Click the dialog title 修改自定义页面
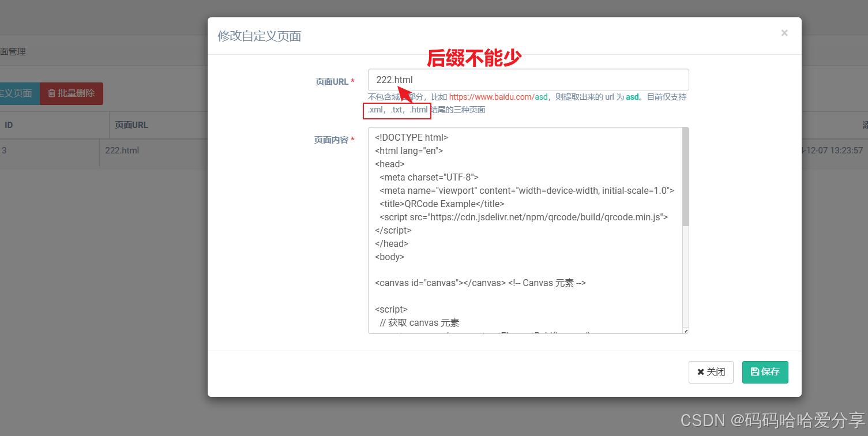Image resolution: width=868 pixels, height=436 pixels. pyautogui.click(x=260, y=36)
